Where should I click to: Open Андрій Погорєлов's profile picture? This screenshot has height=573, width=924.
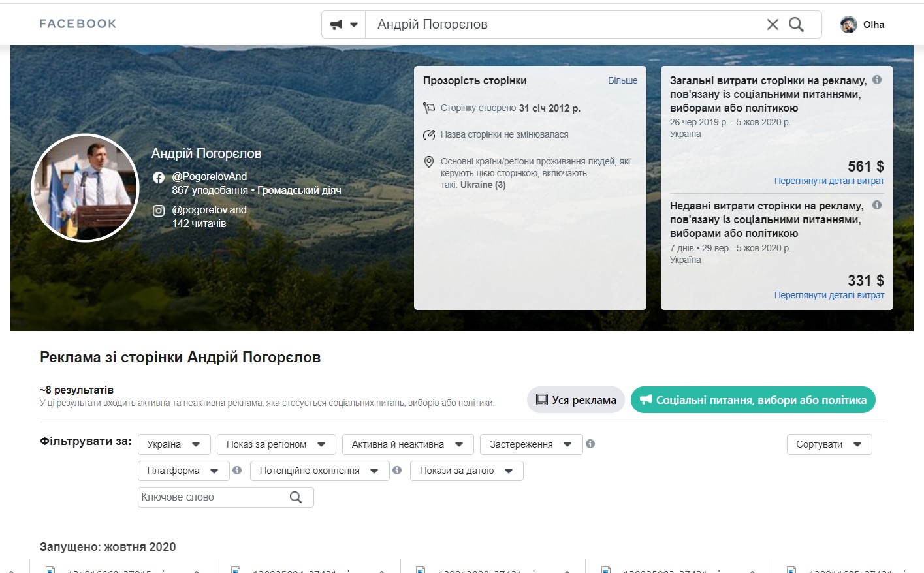click(x=86, y=188)
